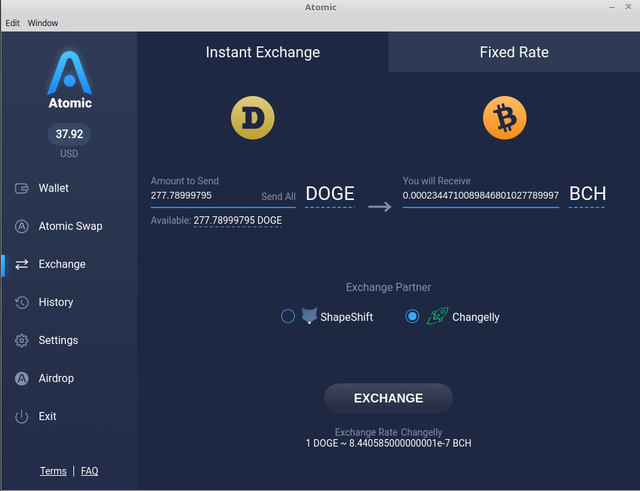Viewport: 640px width, 491px height.
Task: Click the Bitcoin Cash coin icon
Action: [504, 118]
